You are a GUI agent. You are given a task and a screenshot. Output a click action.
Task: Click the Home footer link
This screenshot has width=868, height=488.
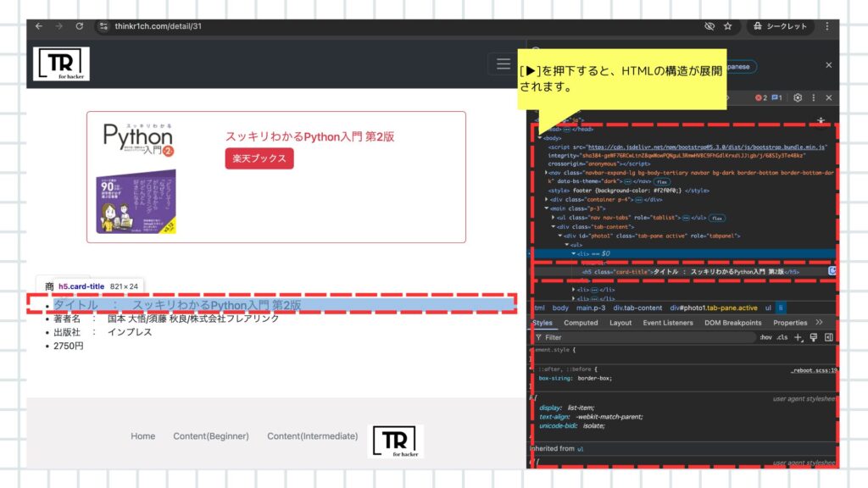(x=142, y=436)
